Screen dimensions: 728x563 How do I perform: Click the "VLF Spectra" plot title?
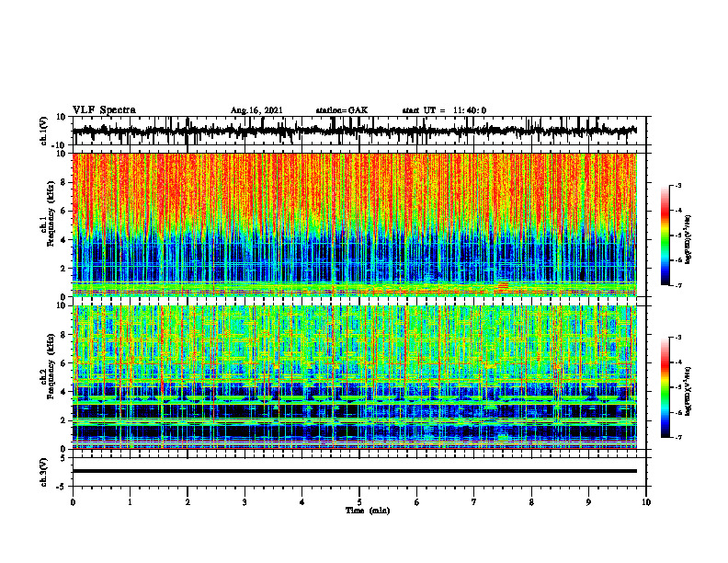104,109
